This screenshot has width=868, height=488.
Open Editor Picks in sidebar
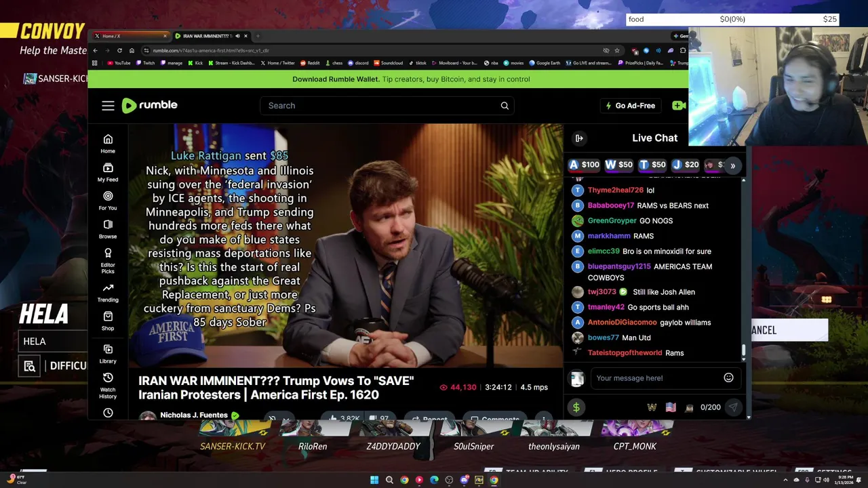[108, 261]
